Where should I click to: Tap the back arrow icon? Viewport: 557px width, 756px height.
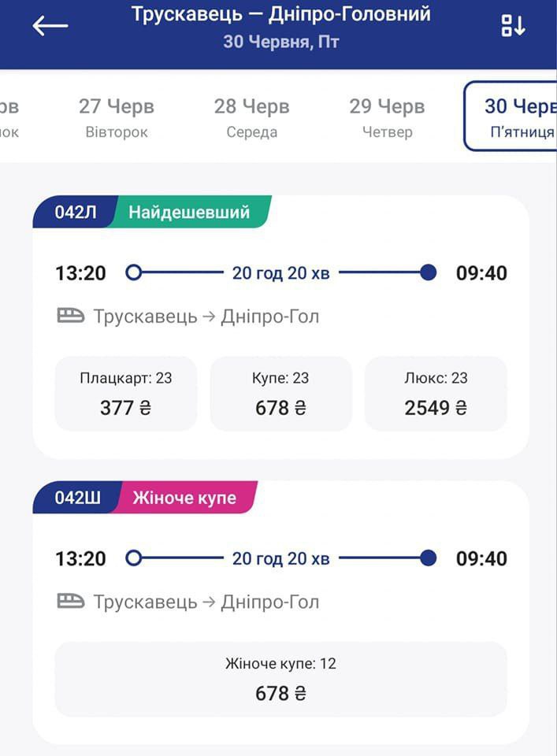(50, 25)
